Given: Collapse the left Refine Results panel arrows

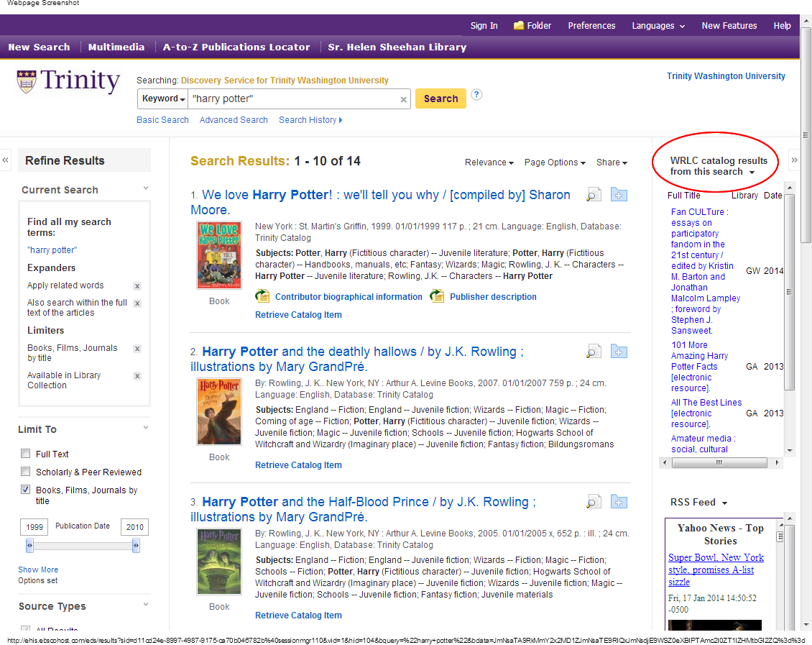Looking at the screenshot, I should click(x=5, y=160).
